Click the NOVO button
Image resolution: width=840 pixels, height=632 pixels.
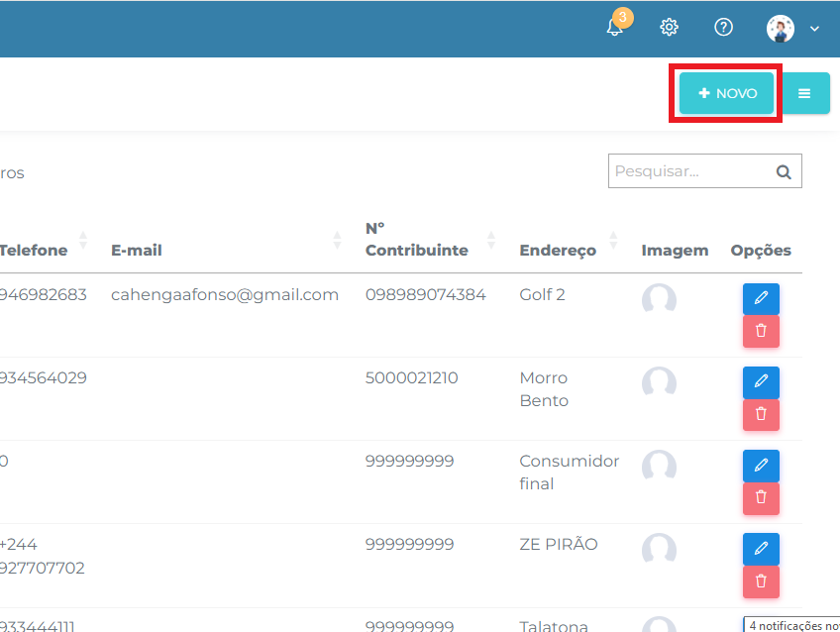(726, 93)
